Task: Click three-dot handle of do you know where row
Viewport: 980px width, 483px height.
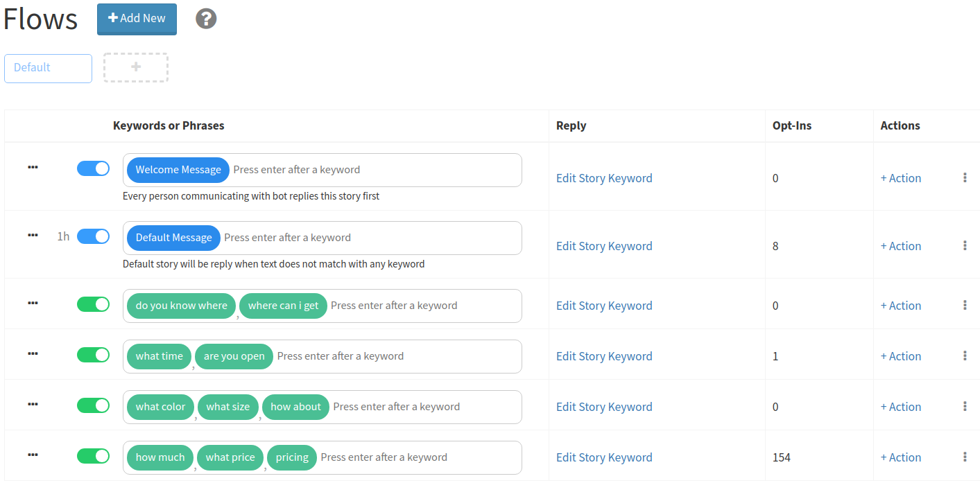Action: pyautogui.click(x=33, y=303)
